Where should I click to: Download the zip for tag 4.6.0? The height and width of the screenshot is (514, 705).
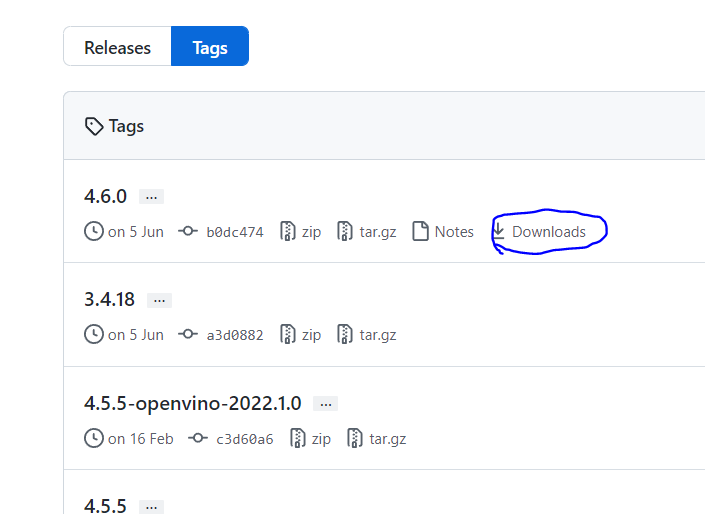[x=311, y=232]
